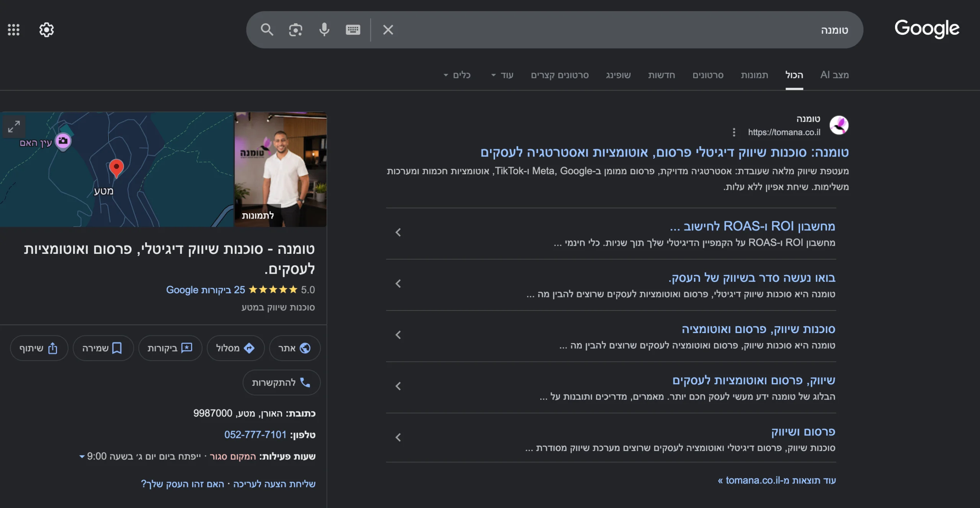Open the main result titled טומנה: סוכנות שיווק דיגיטלי
Image resolution: width=980 pixels, height=508 pixels.
pyautogui.click(x=665, y=152)
